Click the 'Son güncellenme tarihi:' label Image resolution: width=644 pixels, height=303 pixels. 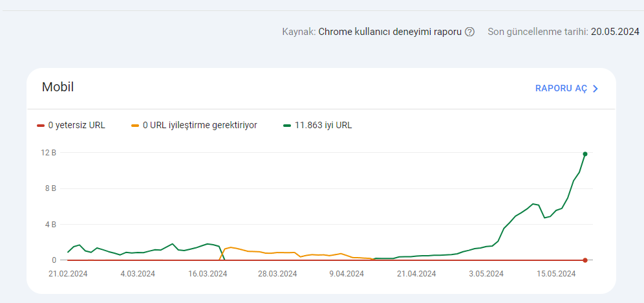pyautogui.click(x=538, y=32)
